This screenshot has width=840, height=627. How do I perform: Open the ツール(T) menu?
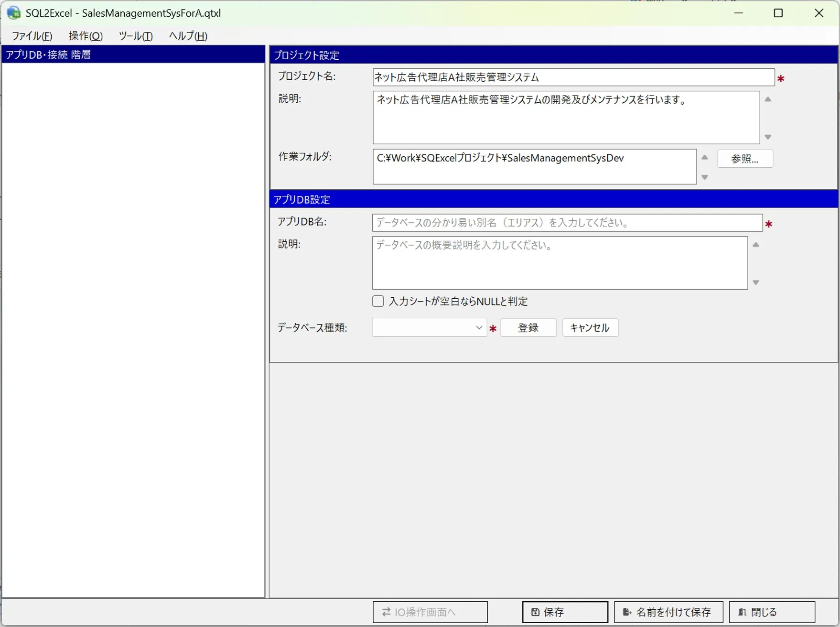136,36
